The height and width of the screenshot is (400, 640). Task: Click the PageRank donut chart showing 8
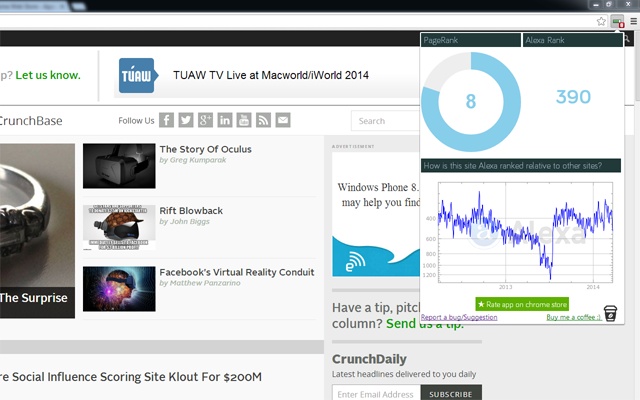[x=471, y=101]
